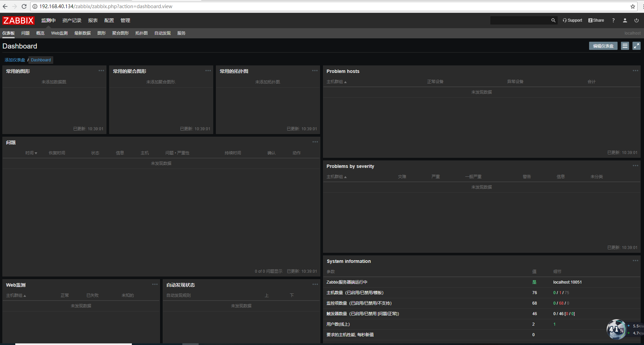Image resolution: width=644 pixels, height=345 pixels.
Task: Reload the page in browser
Action: coord(24,6)
